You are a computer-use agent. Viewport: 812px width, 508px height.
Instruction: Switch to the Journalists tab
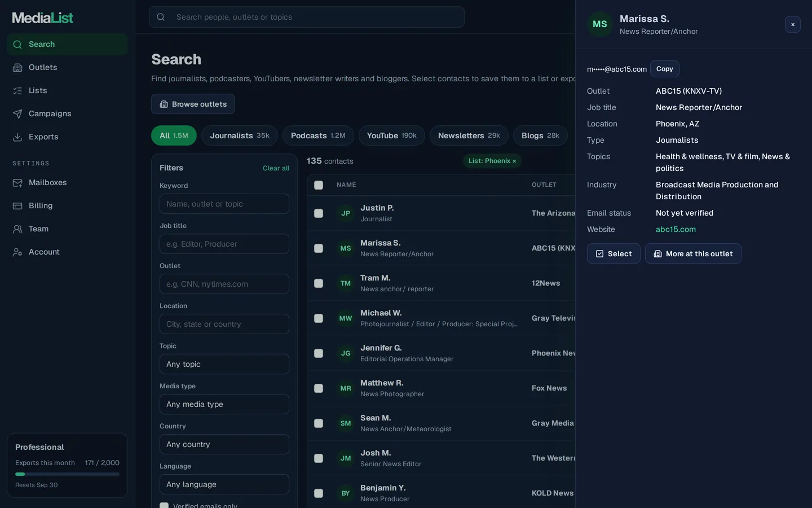[240, 135]
